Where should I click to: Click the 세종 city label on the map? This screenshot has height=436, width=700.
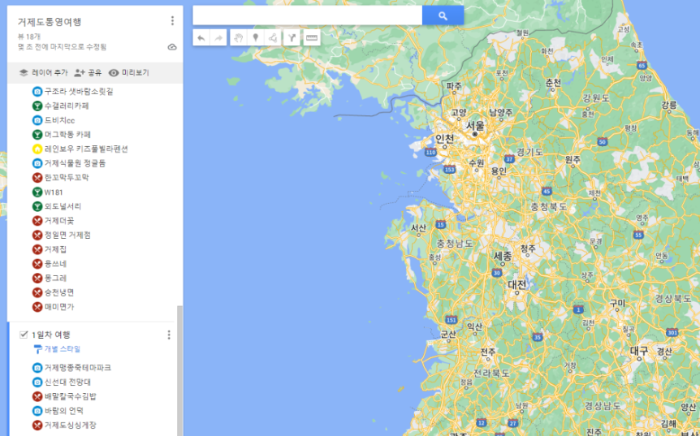(503, 256)
